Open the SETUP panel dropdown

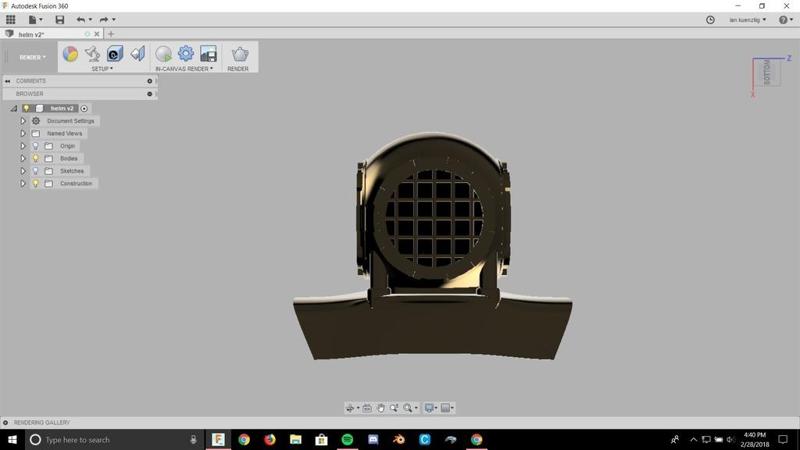pos(102,68)
